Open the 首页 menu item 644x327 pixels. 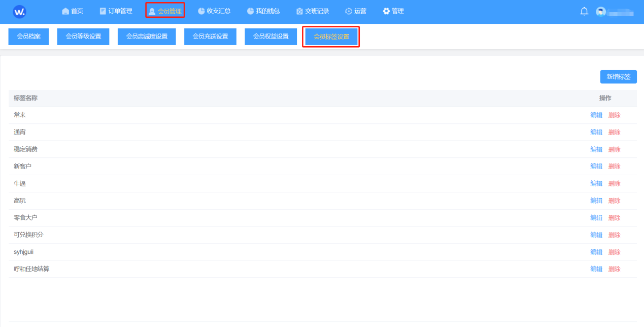(x=77, y=11)
